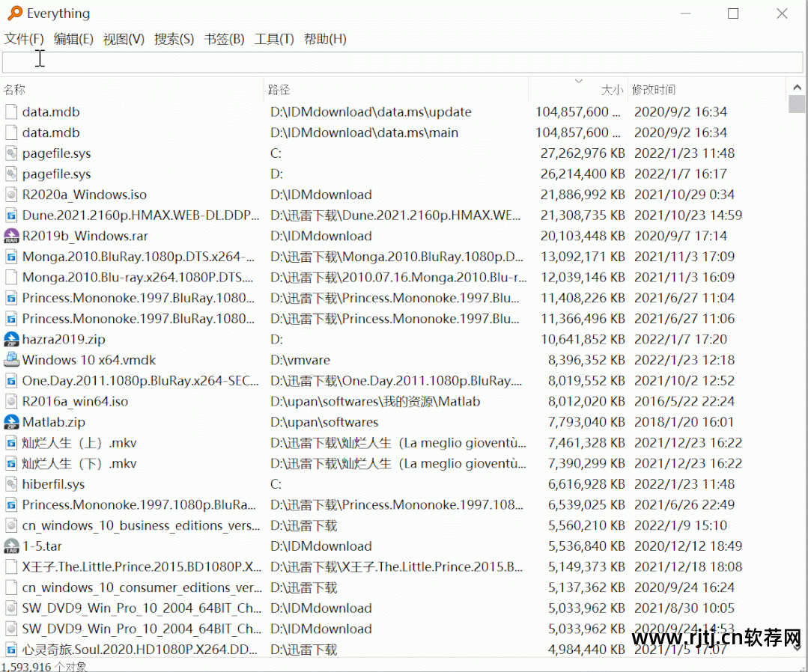Click the ZIP icon next to Matlab.zip

tap(11, 422)
